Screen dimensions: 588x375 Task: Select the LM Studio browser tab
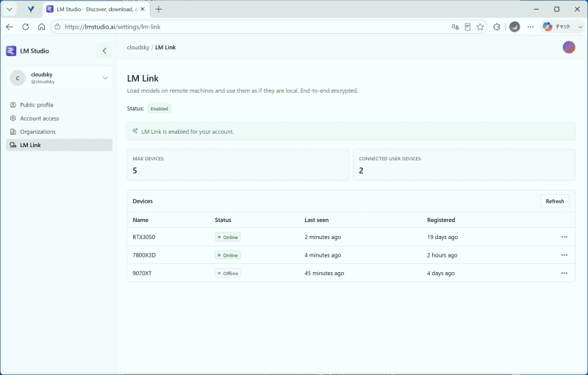click(x=96, y=10)
